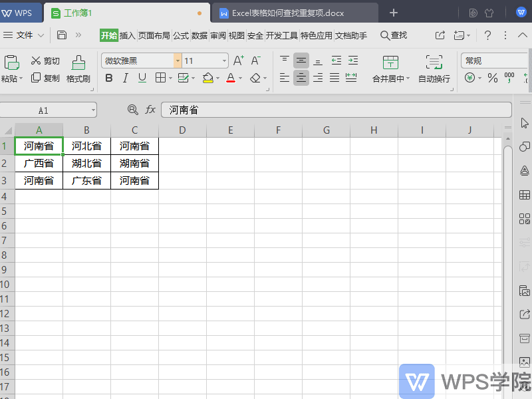Screen dimensions: 532x399
Task: Increase font size with A+ icon
Action: [237, 60]
